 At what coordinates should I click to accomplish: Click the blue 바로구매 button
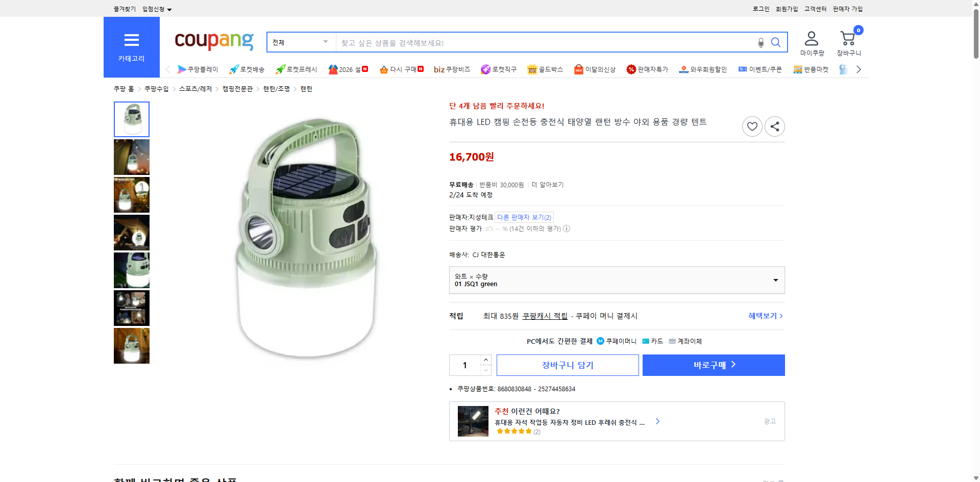pyautogui.click(x=713, y=365)
